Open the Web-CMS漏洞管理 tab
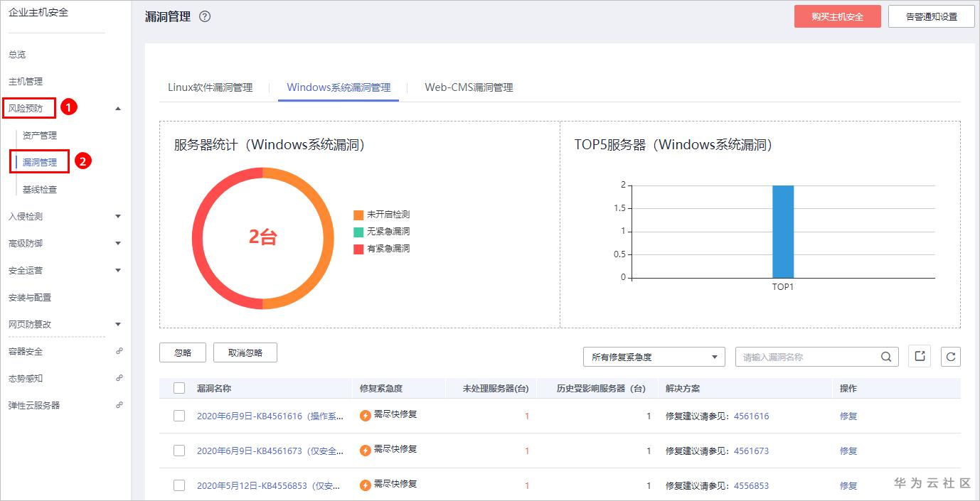This screenshot has width=980, height=501. point(469,87)
